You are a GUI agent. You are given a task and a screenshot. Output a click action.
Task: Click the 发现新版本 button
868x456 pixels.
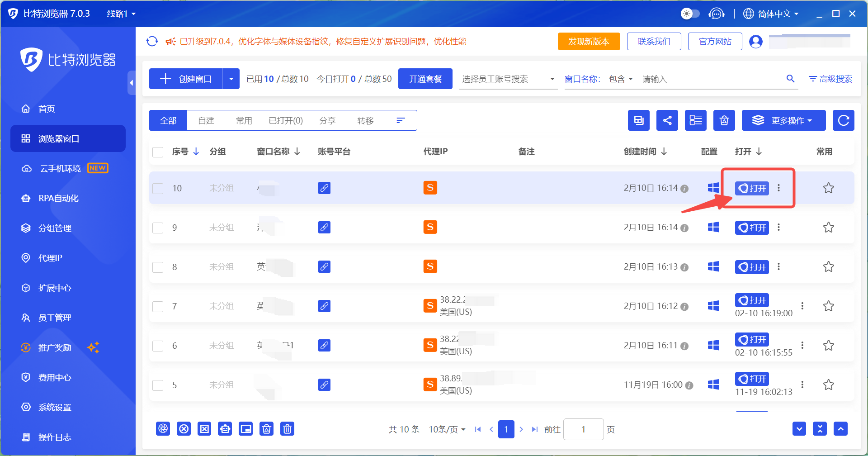click(x=589, y=41)
